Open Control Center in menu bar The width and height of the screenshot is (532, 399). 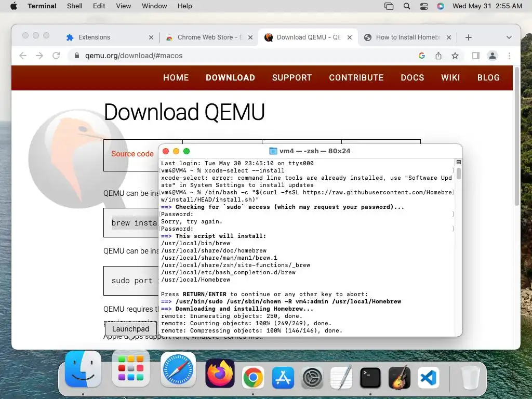pos(424,6)
